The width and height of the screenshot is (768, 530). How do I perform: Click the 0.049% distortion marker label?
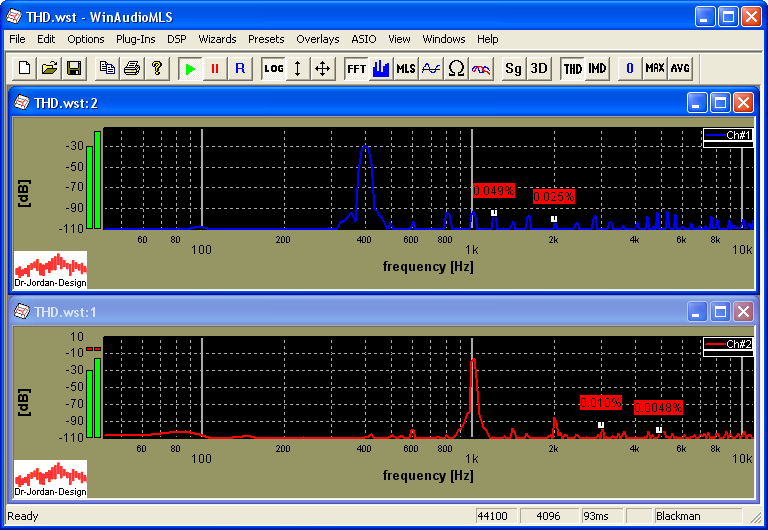pos(493,190)
